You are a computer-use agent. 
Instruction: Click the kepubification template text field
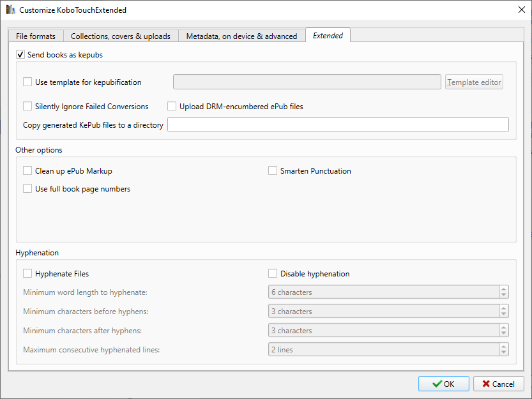click(x=307, y=82)
